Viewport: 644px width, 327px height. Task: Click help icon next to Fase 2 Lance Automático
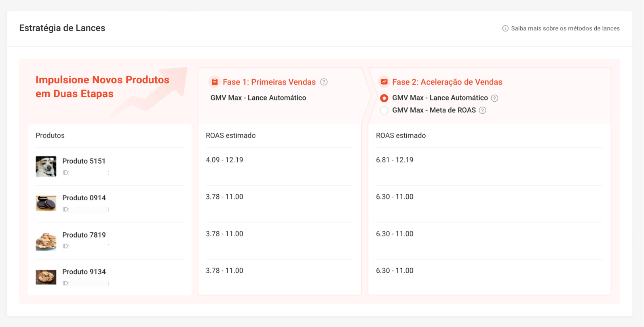point(494,98)
